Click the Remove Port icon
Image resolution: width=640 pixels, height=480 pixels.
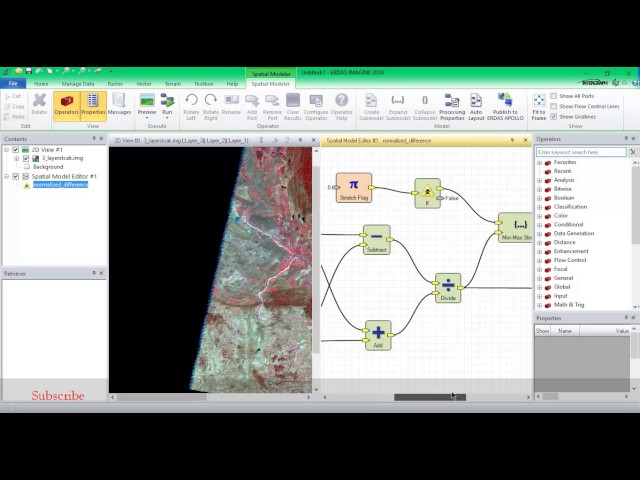(x=272, y=106)
